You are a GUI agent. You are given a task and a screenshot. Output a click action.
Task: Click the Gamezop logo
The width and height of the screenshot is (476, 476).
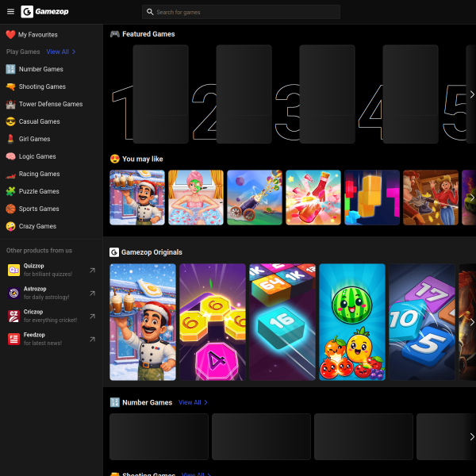[x=44, y=12]
